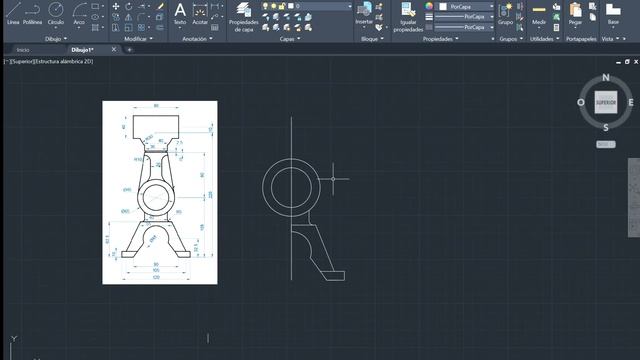Open the Círculo dropdown arrow
Image resolution: width=640 pixels, height=360 pixels.
(x=56, y=28)
